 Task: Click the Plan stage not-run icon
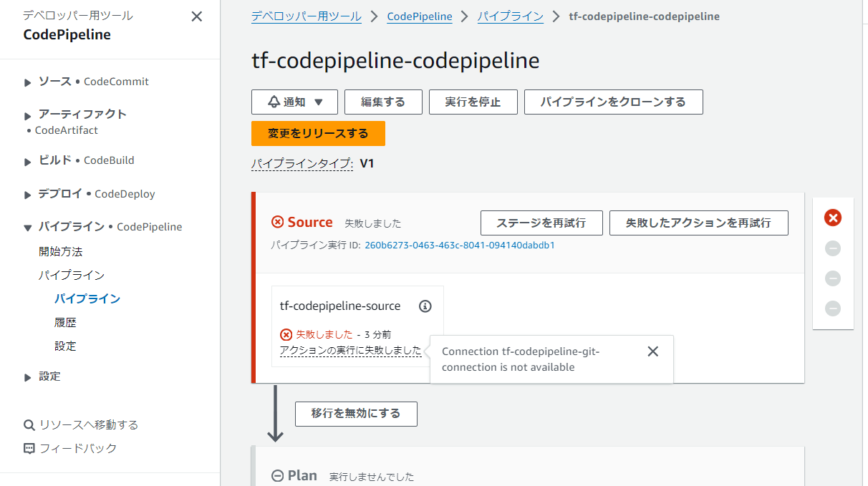pyautogui.click(x=278, y=476)
